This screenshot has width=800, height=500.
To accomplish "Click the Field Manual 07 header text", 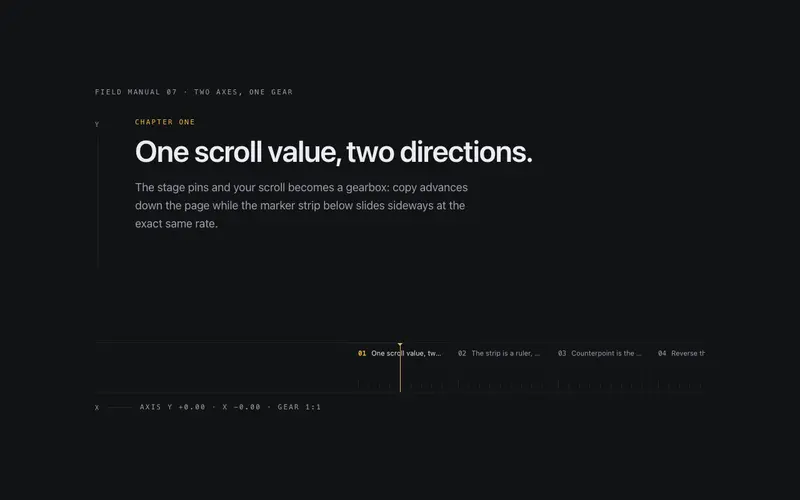I will click(194, 92).
